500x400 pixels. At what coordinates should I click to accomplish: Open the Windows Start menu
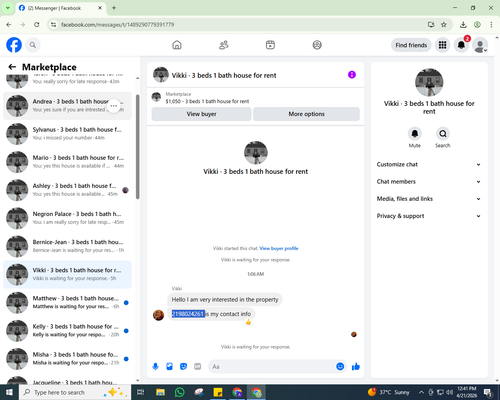point(9,392)
